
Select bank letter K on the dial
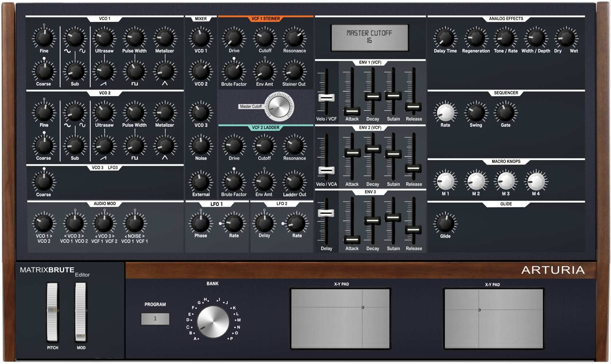[x=233, y=308]
